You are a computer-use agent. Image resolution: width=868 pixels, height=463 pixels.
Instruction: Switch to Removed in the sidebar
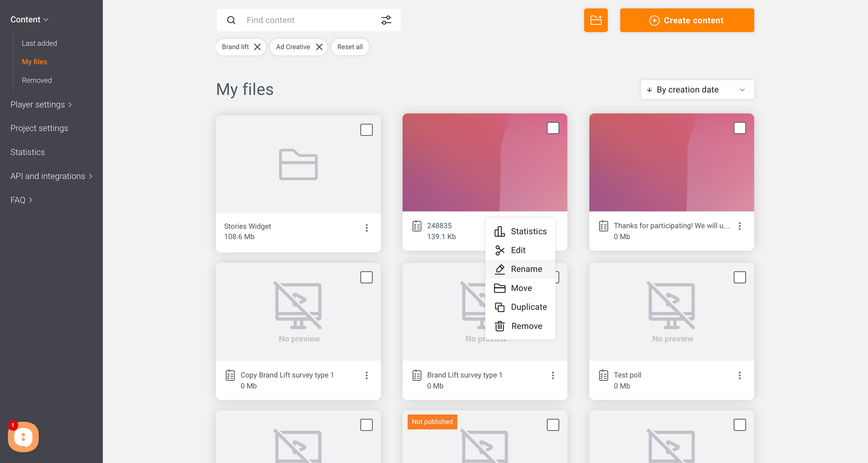pos(37,80)
